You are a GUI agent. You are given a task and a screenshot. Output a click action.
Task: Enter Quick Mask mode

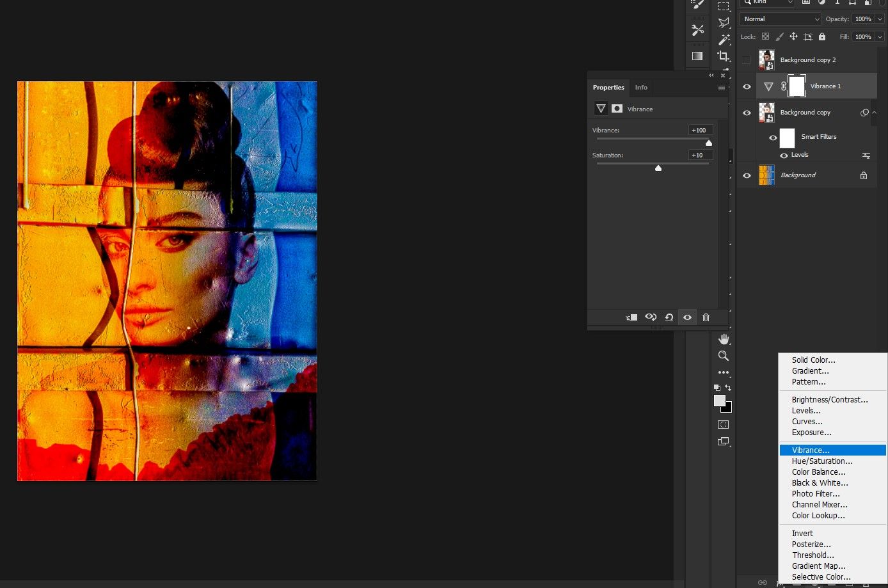pos(723,424)
